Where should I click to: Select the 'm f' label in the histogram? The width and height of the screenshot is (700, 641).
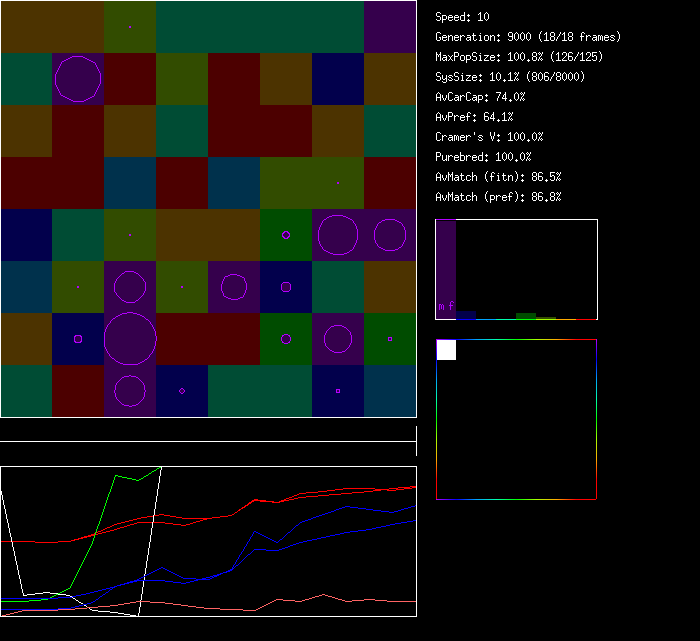point(446,306)
